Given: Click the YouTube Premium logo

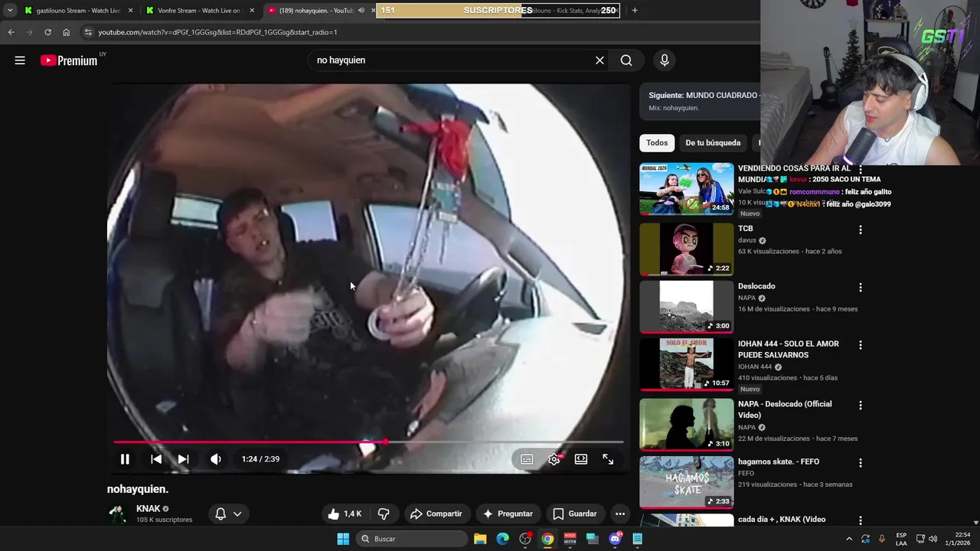Looking at the screenshot, I should tap(69, 60).
